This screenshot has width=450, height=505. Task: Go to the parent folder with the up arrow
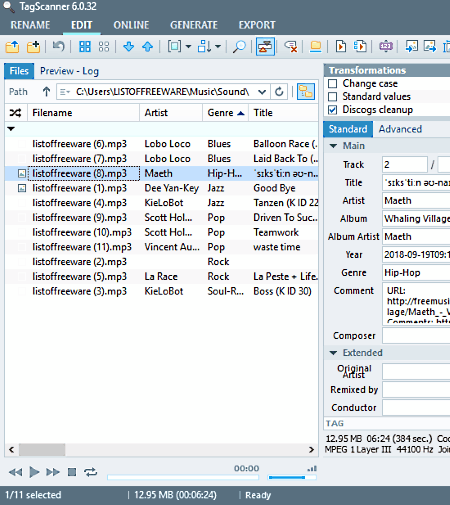[x=46, y=92]
